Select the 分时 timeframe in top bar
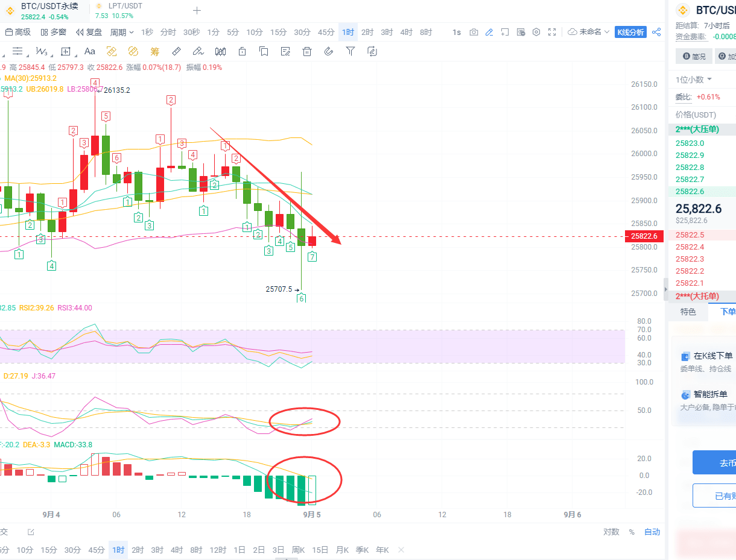Screen dimensions: 736x560 (168, 32)
